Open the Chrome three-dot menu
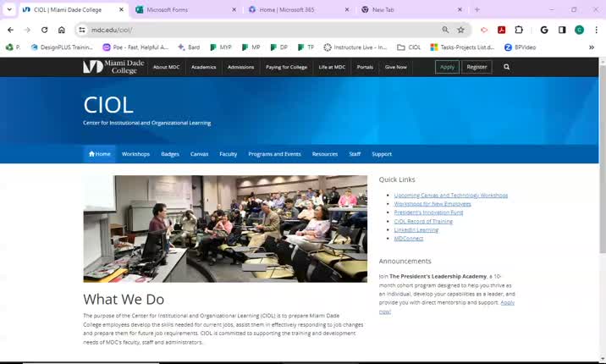This screenshot has height=364, width=606. 596,30
